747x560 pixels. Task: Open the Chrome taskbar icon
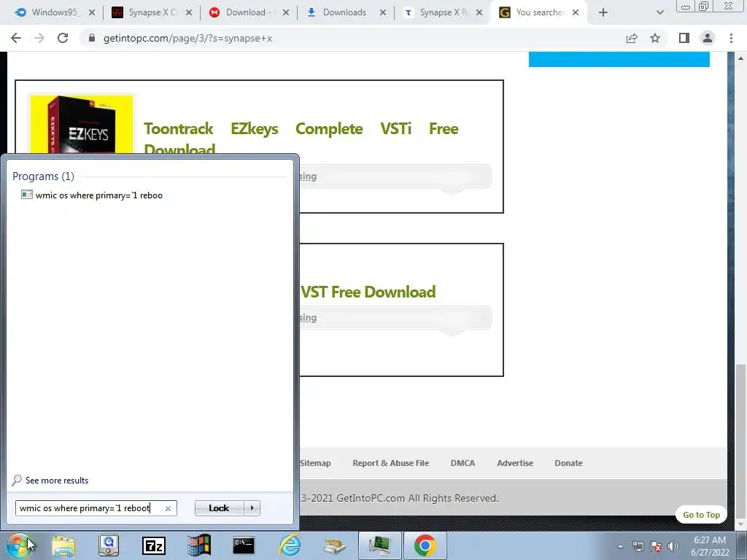(x=425, y=545)
